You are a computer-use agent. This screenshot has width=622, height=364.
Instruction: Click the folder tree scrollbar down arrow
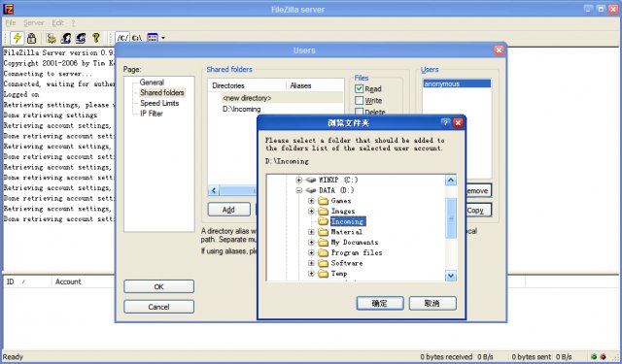coord(451,276)
